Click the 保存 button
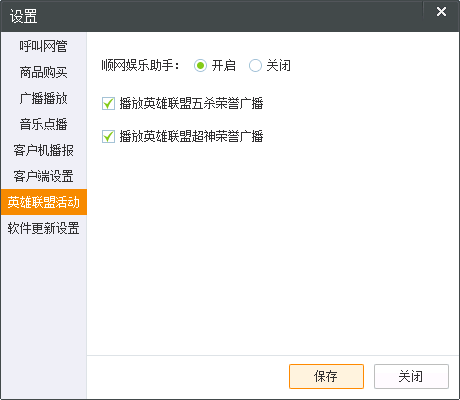Viewport: 460px width, 400px height. pos(326,376)
